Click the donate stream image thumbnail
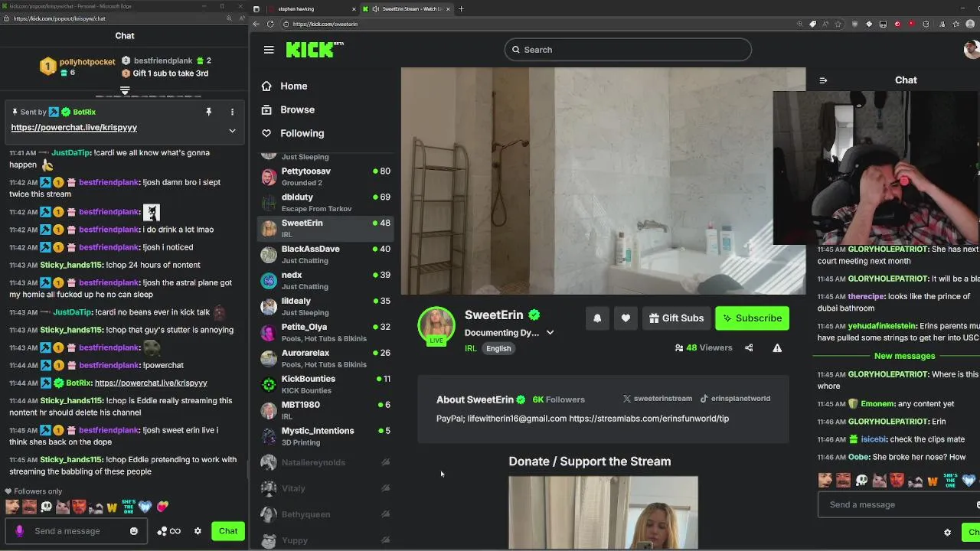Image resolution: width=980 pixels, height=551 pixels. click(603, 513)
